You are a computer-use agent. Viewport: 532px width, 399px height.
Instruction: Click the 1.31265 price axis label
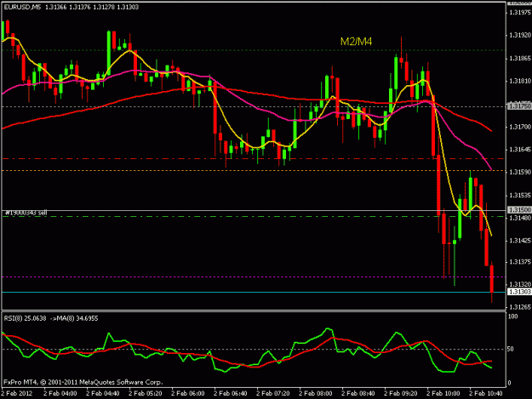(x=520, y=307)
